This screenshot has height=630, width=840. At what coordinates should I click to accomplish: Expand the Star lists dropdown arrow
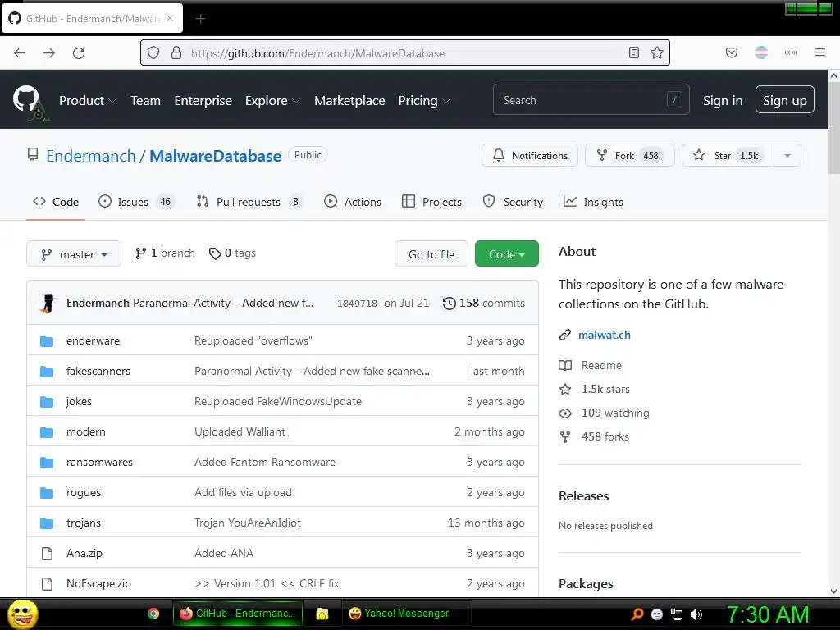787,155
